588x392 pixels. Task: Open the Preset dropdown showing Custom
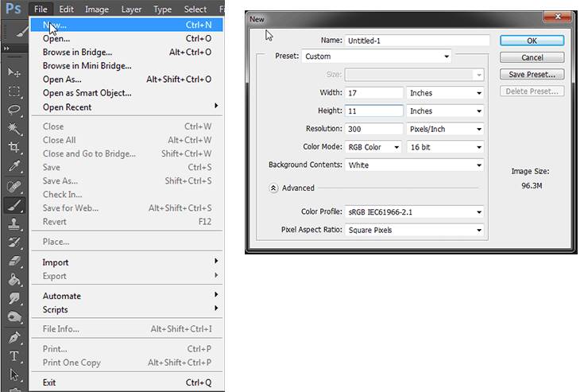pyautogui.click(x=377, y=56)
